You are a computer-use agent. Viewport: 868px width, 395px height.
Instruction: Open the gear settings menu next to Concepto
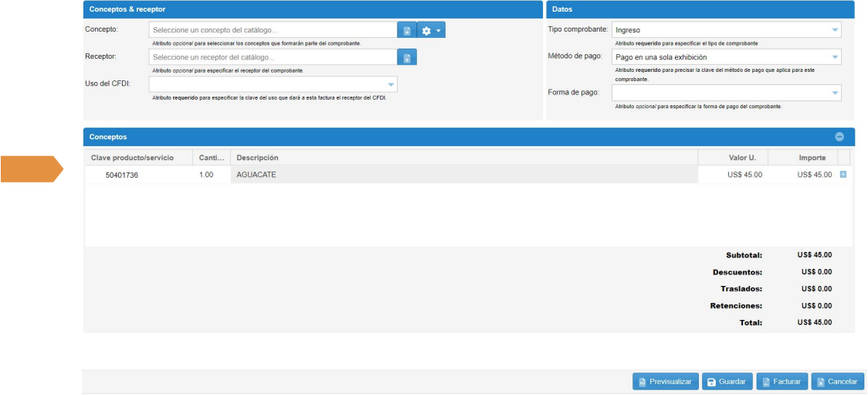pos(431,30)
